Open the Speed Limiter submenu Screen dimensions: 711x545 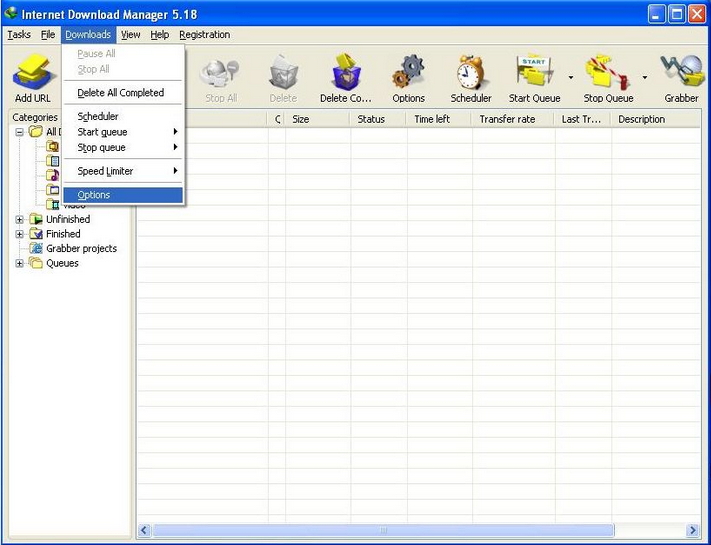[105, 171]
